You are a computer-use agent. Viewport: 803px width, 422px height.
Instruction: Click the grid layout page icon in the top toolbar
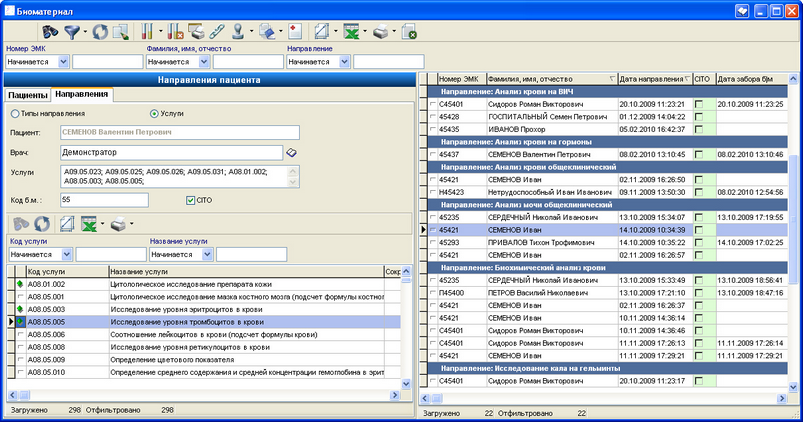[x=322, y=32]
